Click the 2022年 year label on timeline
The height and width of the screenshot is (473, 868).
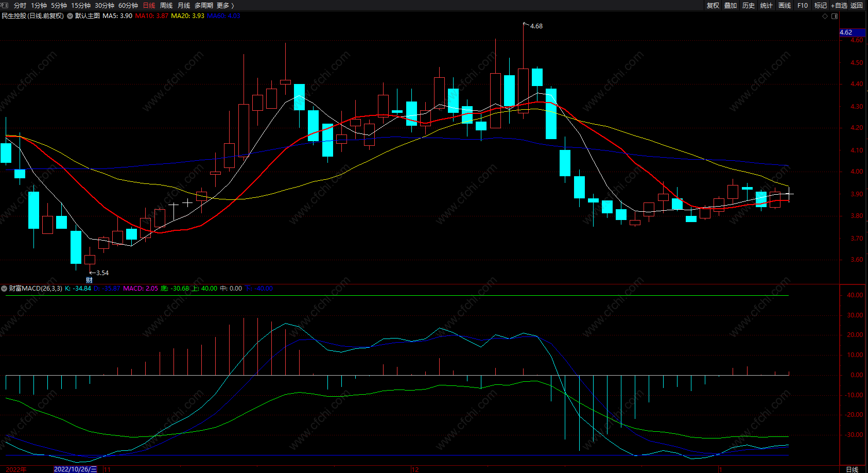16,469
